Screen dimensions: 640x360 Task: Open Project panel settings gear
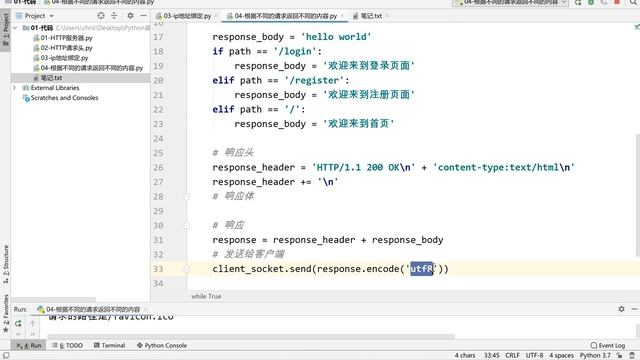(130, 16)
